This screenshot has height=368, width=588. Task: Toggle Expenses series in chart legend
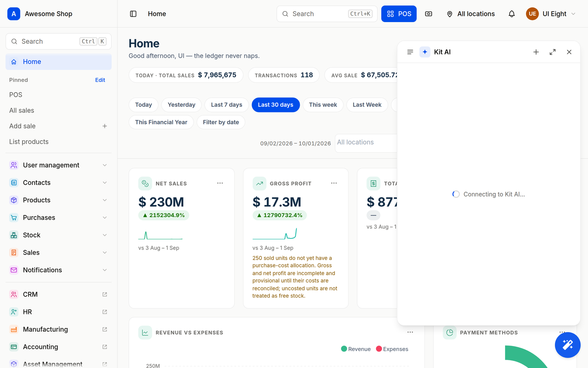coord(392,349)
